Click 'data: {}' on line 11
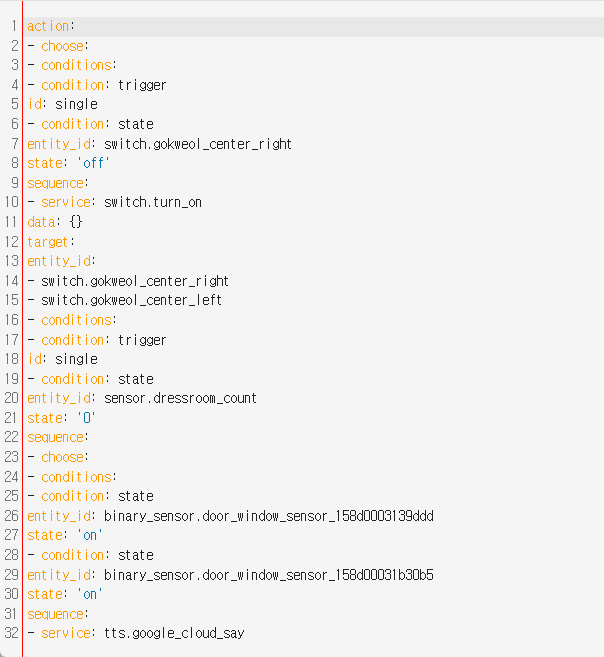Image resolution: width=604 pixels, height=657 pixels. coord(55,222)
